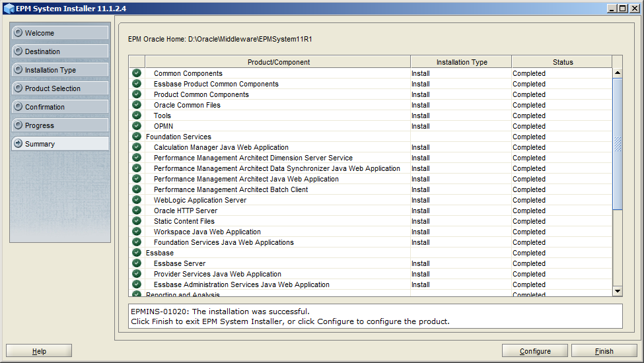Image resolution: width=644 pixels, height=363 pixels.
Task: Click Configure to configure the product
Action: coord(535,350)
